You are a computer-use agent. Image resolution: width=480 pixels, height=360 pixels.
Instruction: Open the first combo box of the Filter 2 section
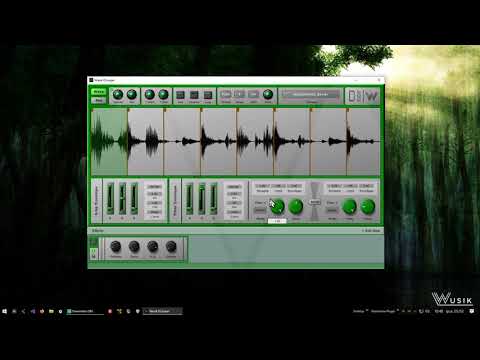334,186
